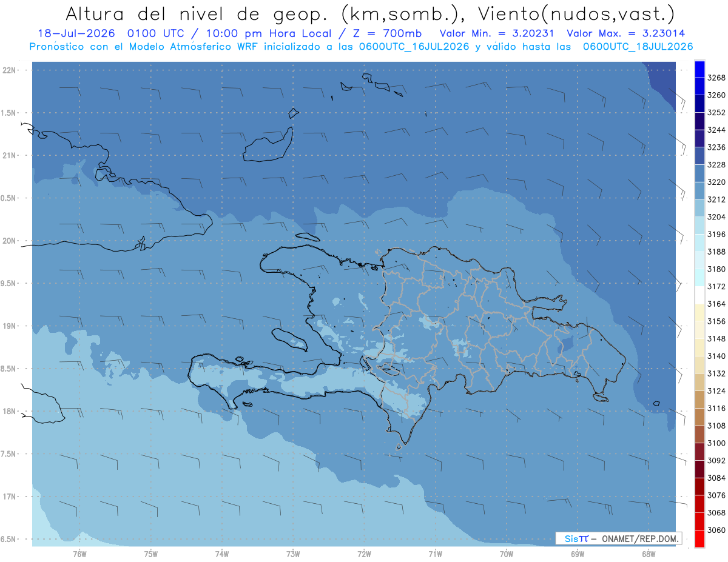Click legend value 3228
728x562 pixels.
point(716,165)
